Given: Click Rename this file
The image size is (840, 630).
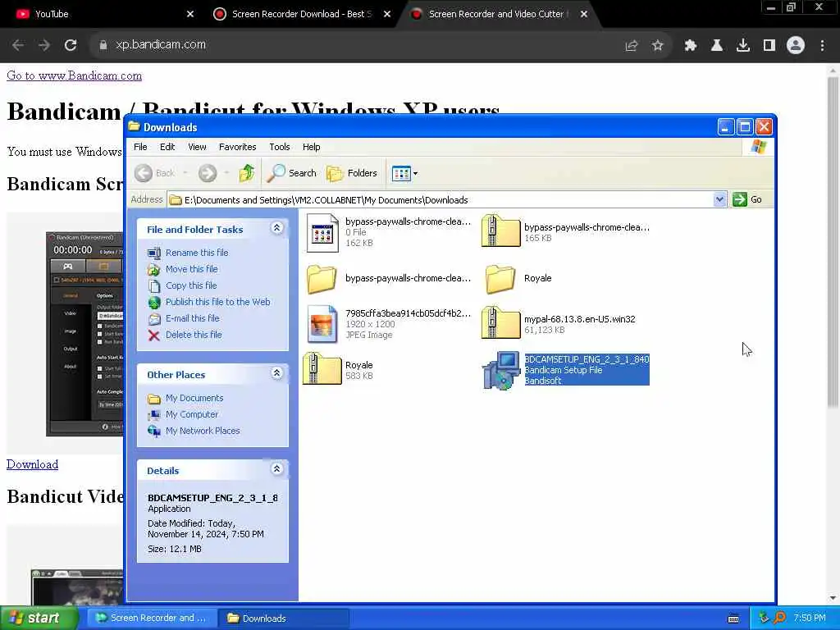Looking at the screenshot, I should pyautogui.click(x=197, y=253).
